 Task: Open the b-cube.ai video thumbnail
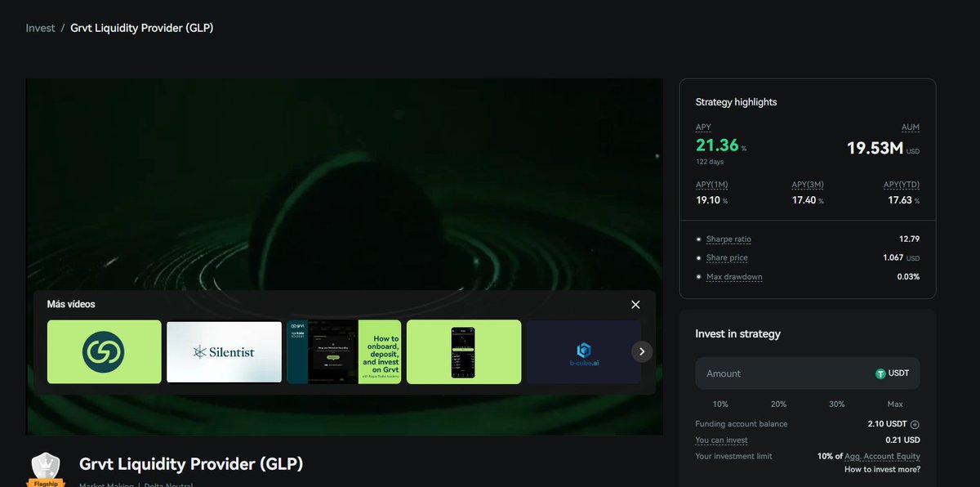pyautogui.click(x=583, y=351)
